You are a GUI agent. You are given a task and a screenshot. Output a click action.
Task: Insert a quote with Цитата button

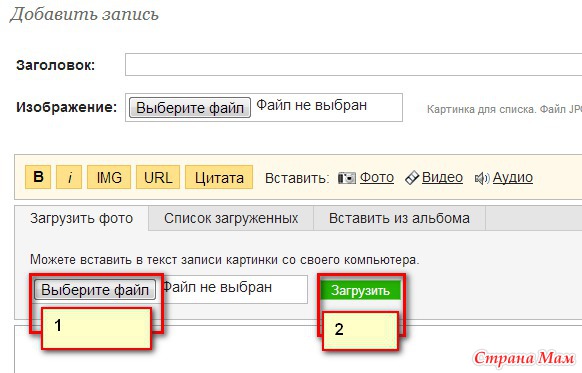(219, 177)
